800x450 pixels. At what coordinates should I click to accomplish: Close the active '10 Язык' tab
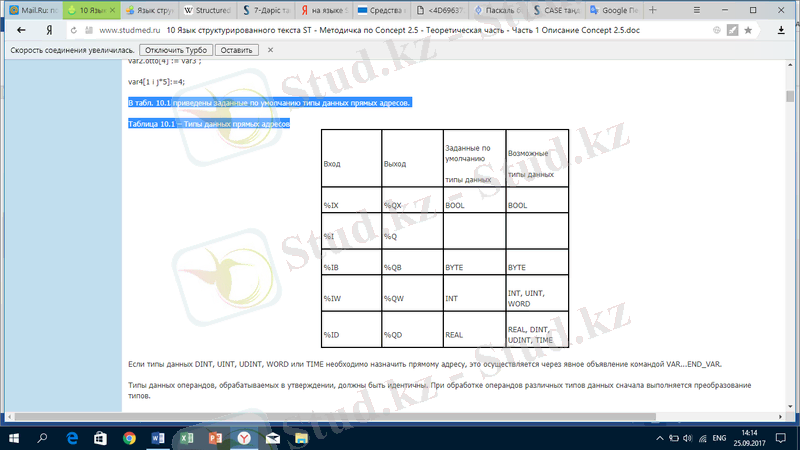[112, 10]
